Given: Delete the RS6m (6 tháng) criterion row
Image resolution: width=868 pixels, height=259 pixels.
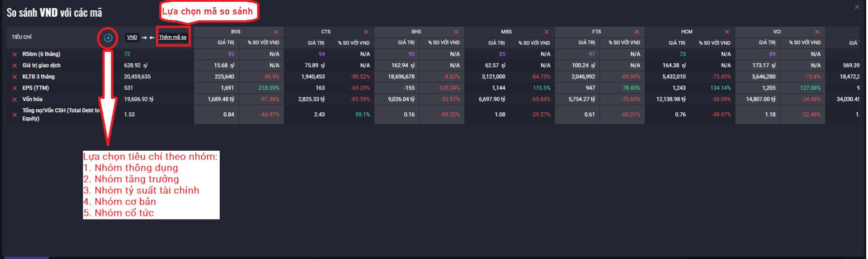Looking at the screenshot, I should (14, 54).
